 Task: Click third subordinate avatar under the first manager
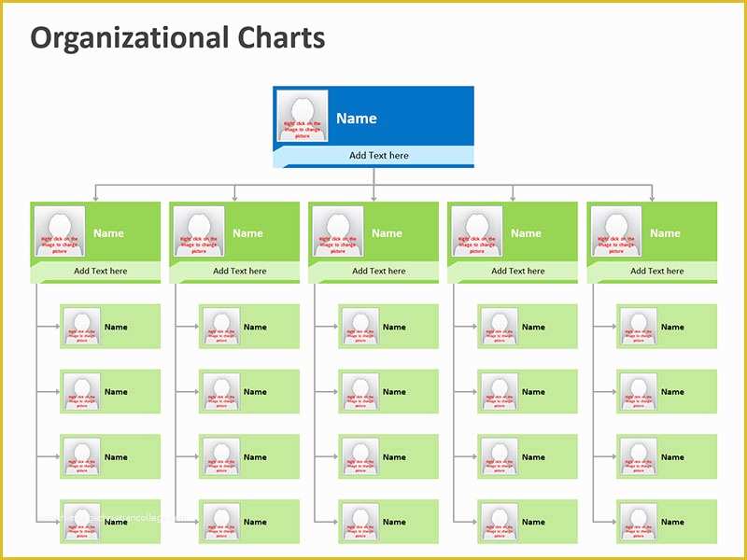82,456
